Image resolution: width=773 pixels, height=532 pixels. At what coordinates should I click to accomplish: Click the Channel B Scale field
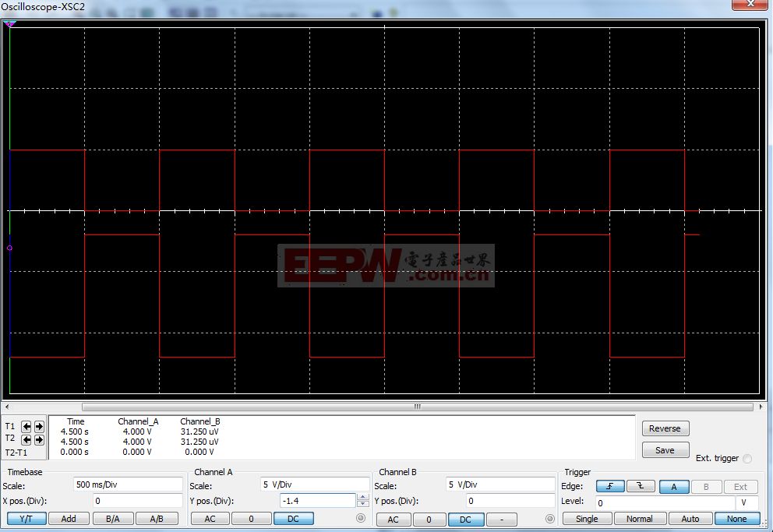coord(500,484)
